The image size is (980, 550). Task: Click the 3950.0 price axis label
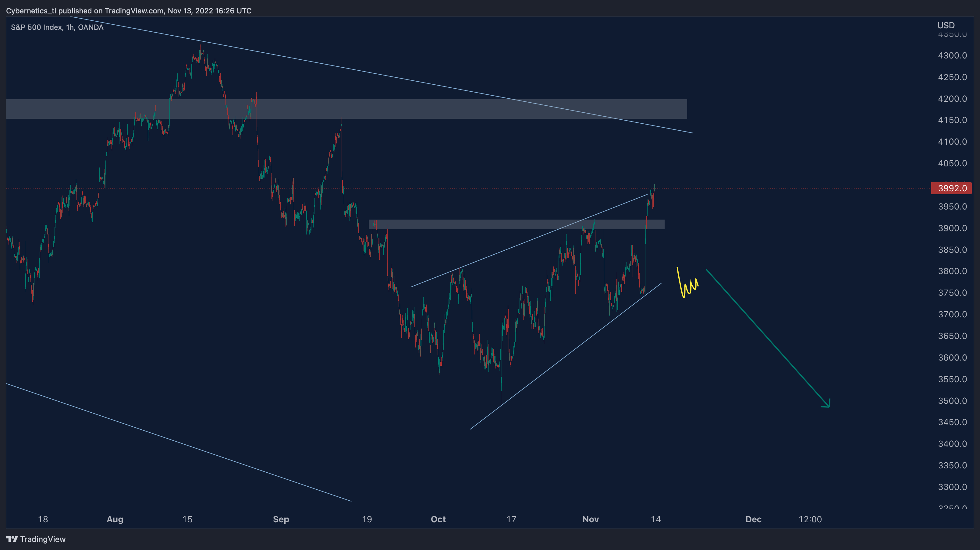click(952, 207)
